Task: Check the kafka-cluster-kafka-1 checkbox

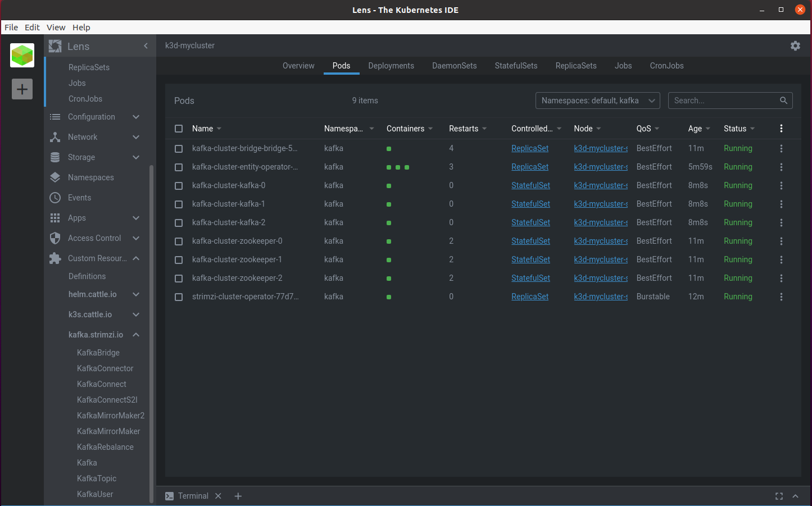Action: (x=179, y=204)
